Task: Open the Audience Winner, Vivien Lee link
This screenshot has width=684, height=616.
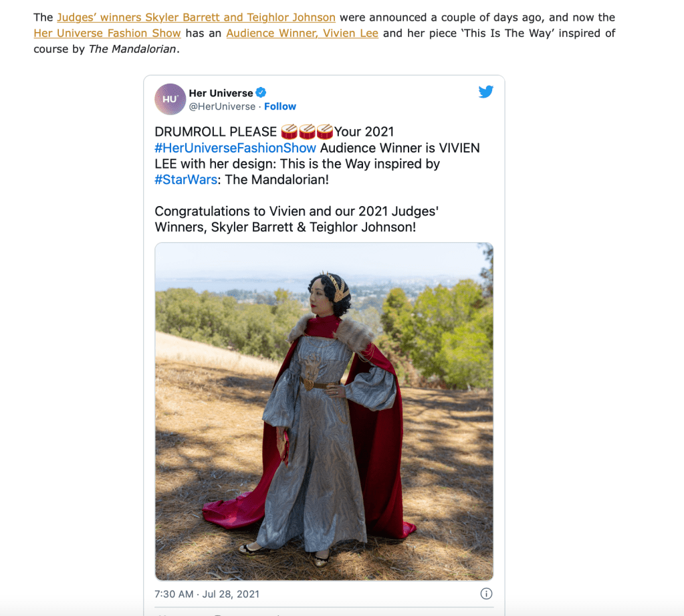Action: [x=302, y=33]
